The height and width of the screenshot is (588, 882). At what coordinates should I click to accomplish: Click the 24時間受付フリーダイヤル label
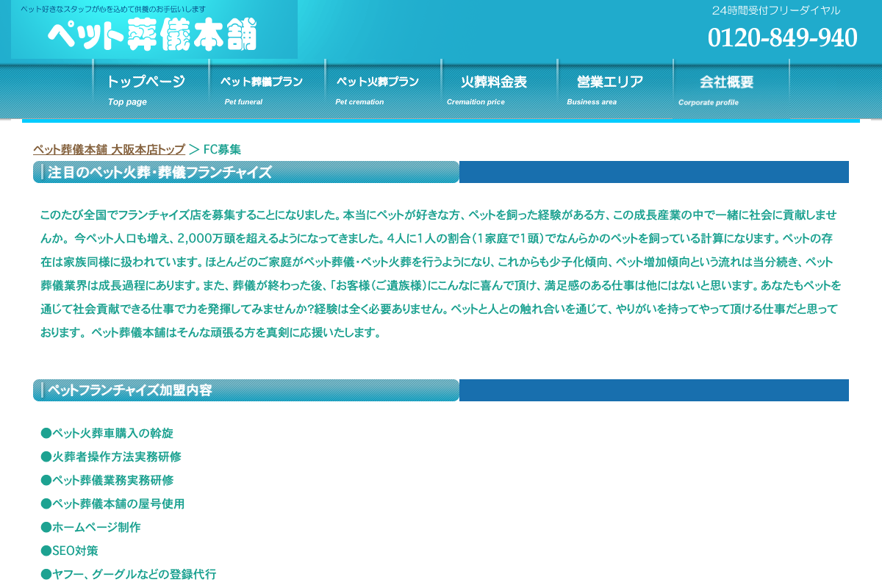click(x=775, y=10)
